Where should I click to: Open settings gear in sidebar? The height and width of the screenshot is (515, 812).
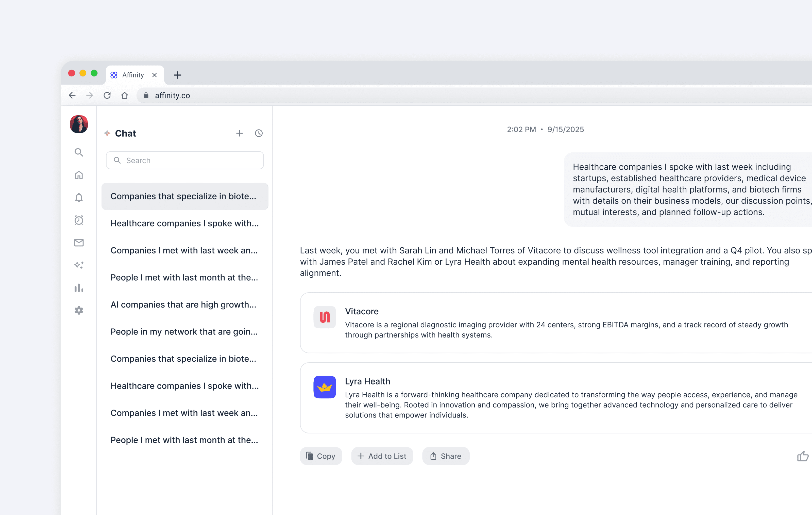pyautogui.click(x=79, y=311)
